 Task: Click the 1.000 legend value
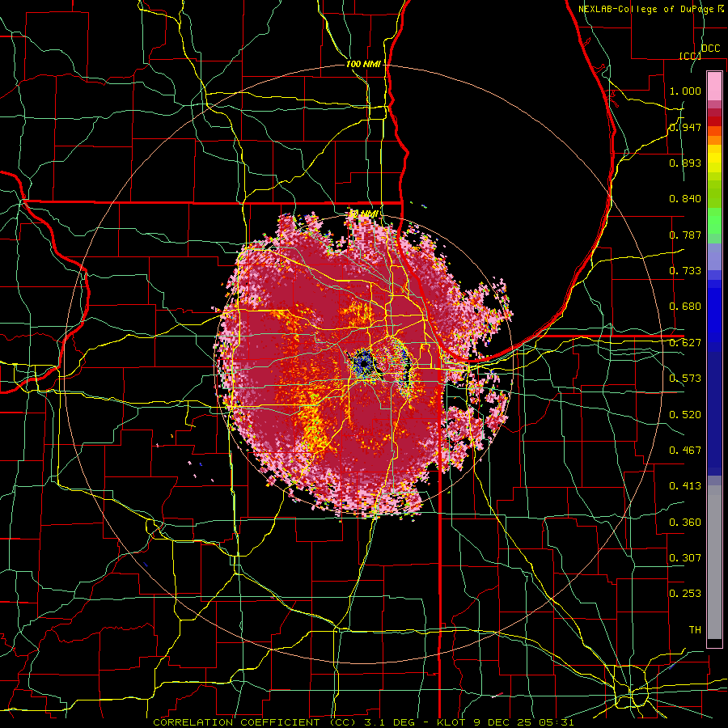pyautogui.click(x=685, y=91)
